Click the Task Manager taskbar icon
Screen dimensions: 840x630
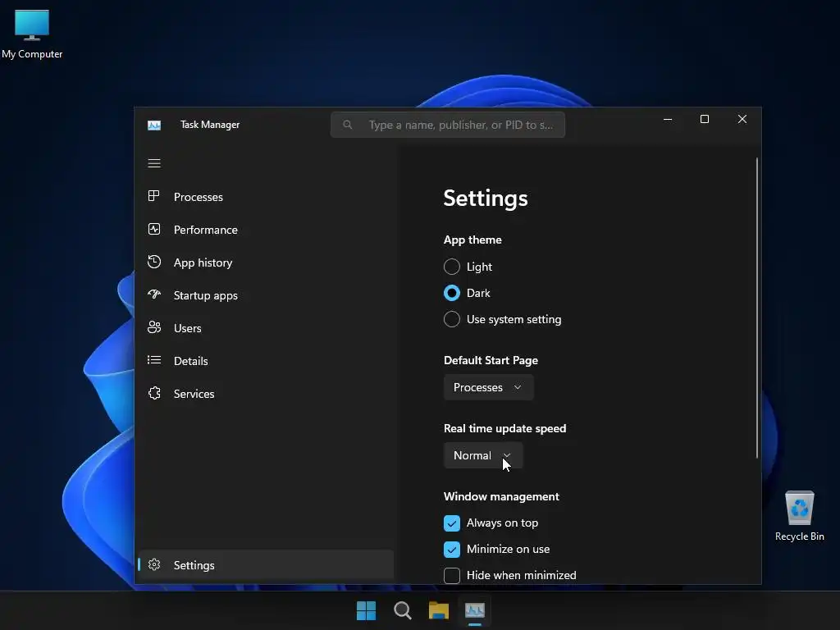(x=475, y=610)
